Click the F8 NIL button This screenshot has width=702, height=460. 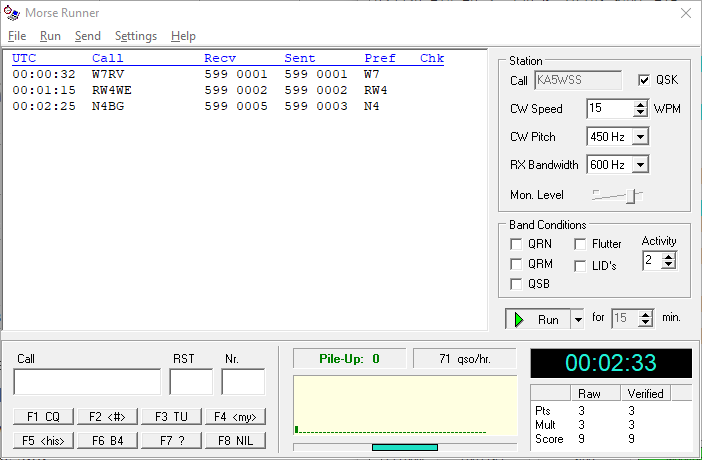tap(235, 441)
